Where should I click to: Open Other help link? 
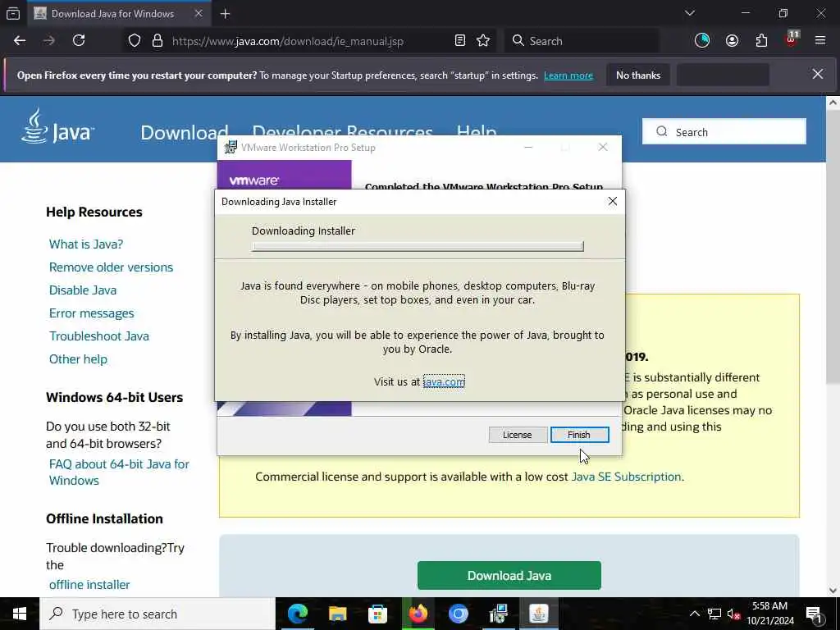[x=78, y=359]
